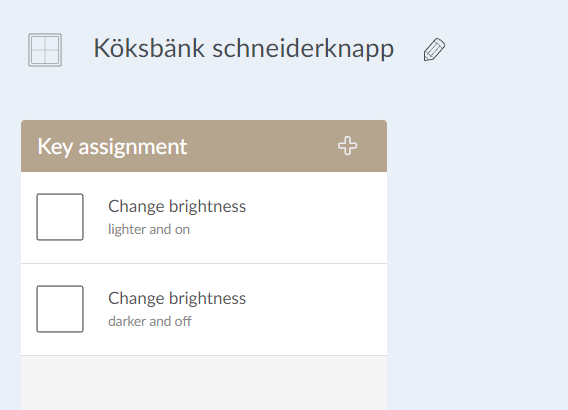The height and width of the screenshot is (410, 568).
Task: Select the darker and off assignment row
Action: point(204,309)
